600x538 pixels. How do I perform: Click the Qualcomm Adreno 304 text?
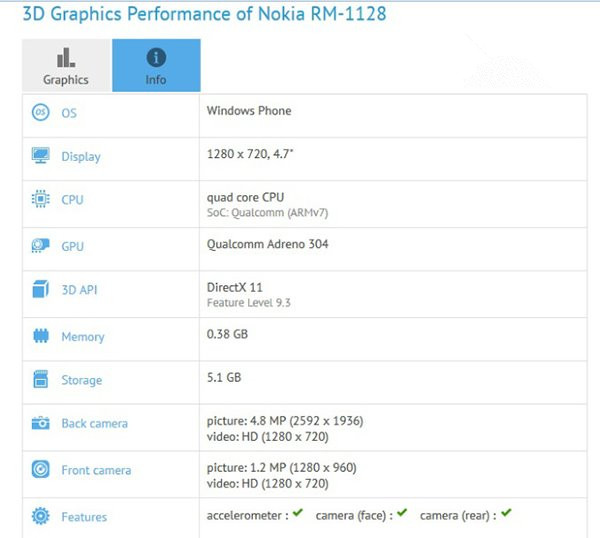pos(267,244)
